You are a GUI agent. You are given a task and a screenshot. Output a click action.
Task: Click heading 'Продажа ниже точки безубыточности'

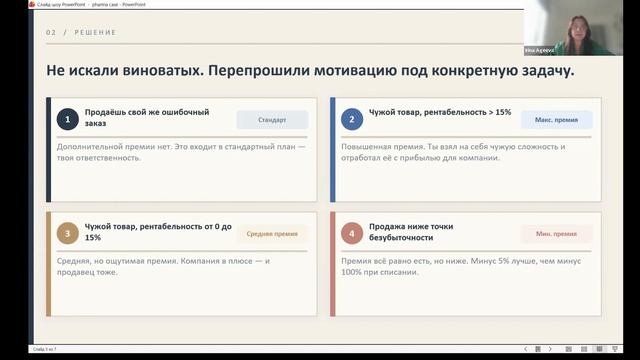(x=411, y=232)
